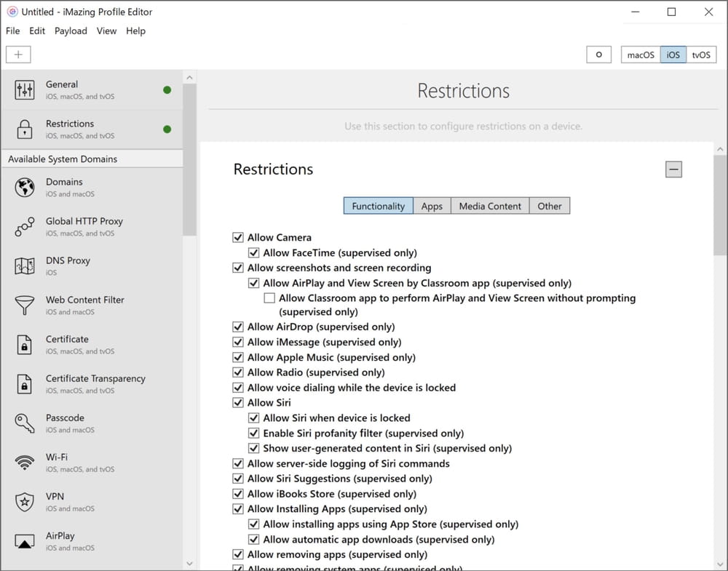Open the Help menu
Image resolution: width=728 pixels, height=571 pixels.
tap(135, 31)
